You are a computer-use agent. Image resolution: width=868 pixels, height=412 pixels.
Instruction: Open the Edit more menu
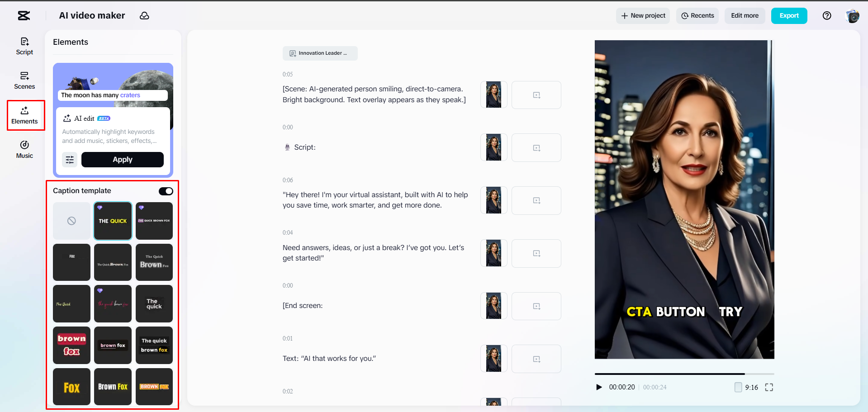point(744,15)
